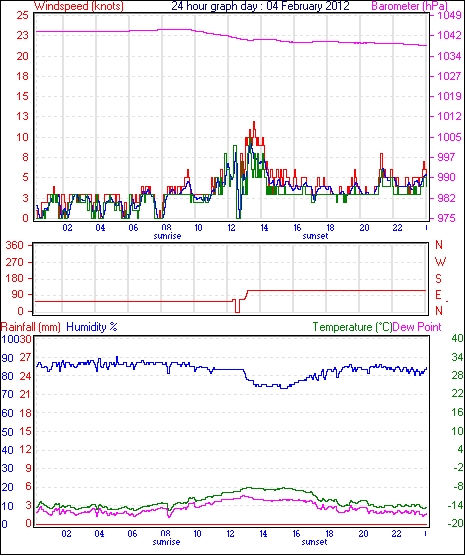
Task: Click the S compass label on direction graph
Action: (438, 279)
